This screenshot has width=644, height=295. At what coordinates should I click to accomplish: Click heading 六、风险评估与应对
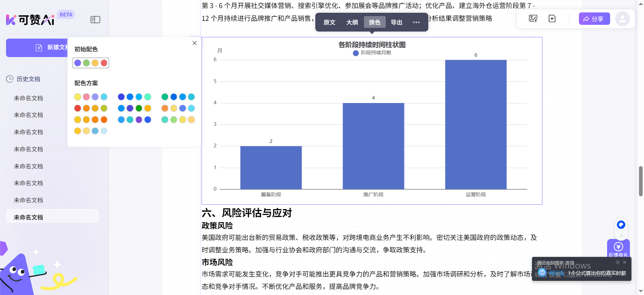tap(247, 213)
